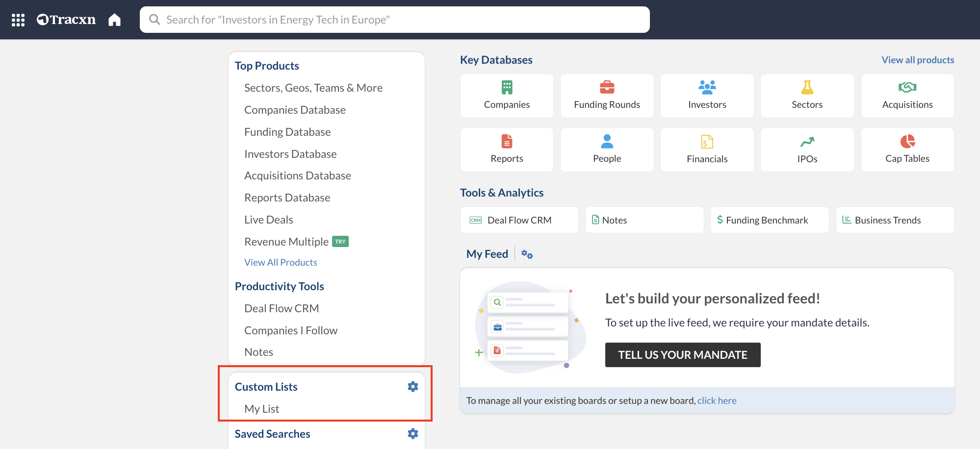Open the Cap Tables database tile
980x449 pixels.
(x=907, y=150)
